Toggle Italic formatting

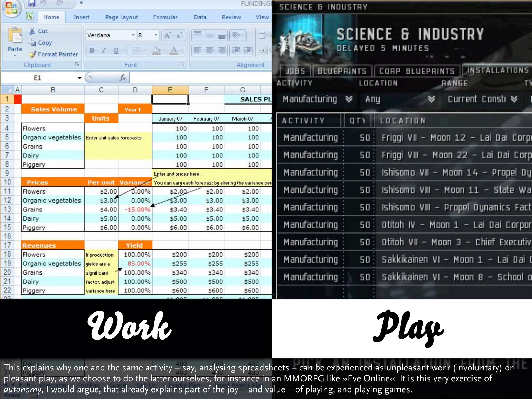click(104, 50)
